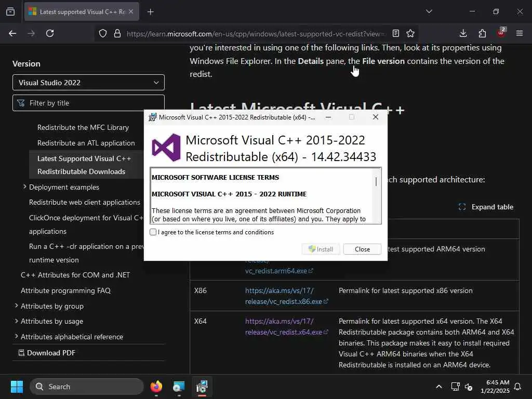This screenshot has width=532, height=399.
Task: Click the Filter by title input field
Action: pyautogui.click(x=88, y=103)
